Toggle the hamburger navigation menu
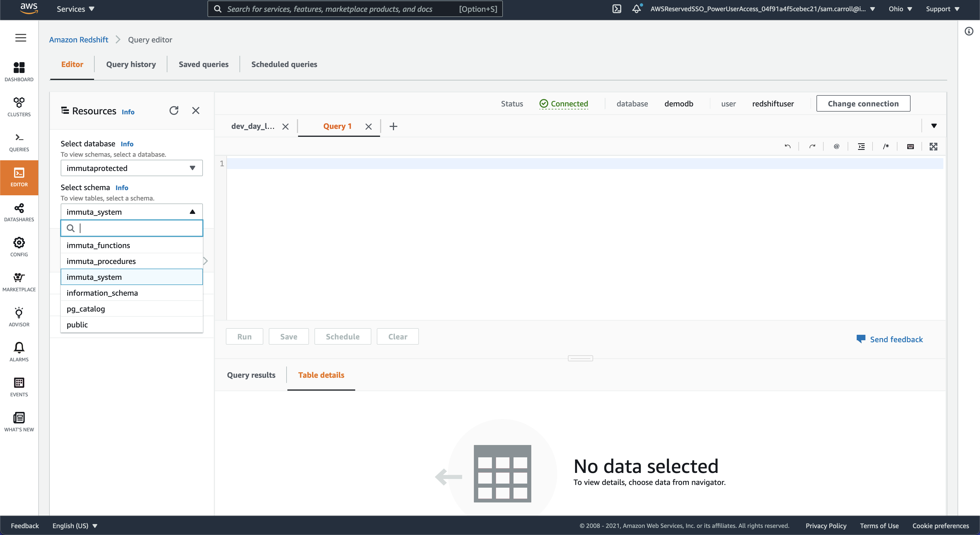Viewport: 980px width, 535px height. click(x=21, y=38)
